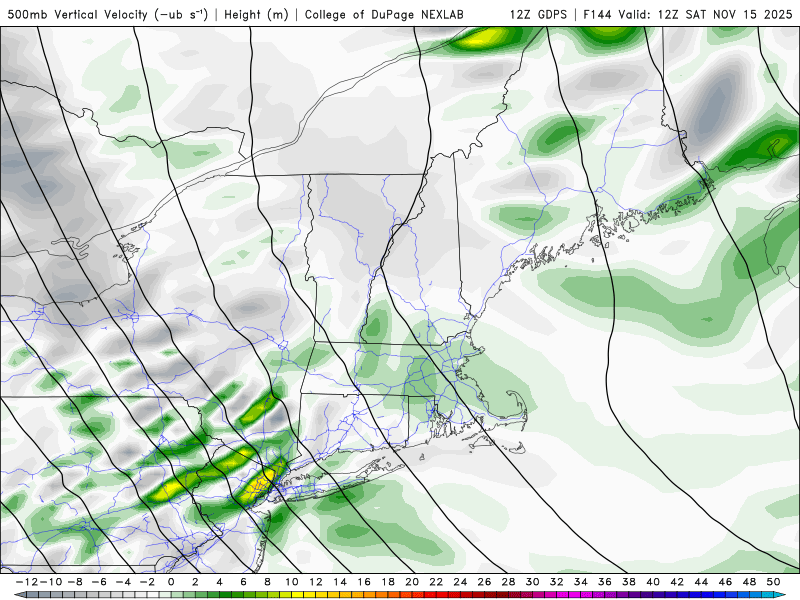Click the dark green swatch below the 4 label
Viewport: 800px width, 600px height.
tap(225, 595)
